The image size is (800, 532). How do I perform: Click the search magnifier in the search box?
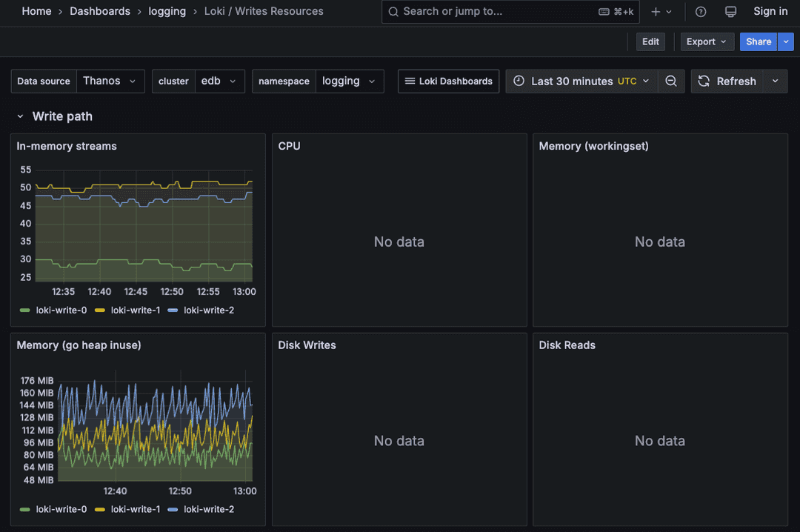pyautogui.click(x=394, y=11)
